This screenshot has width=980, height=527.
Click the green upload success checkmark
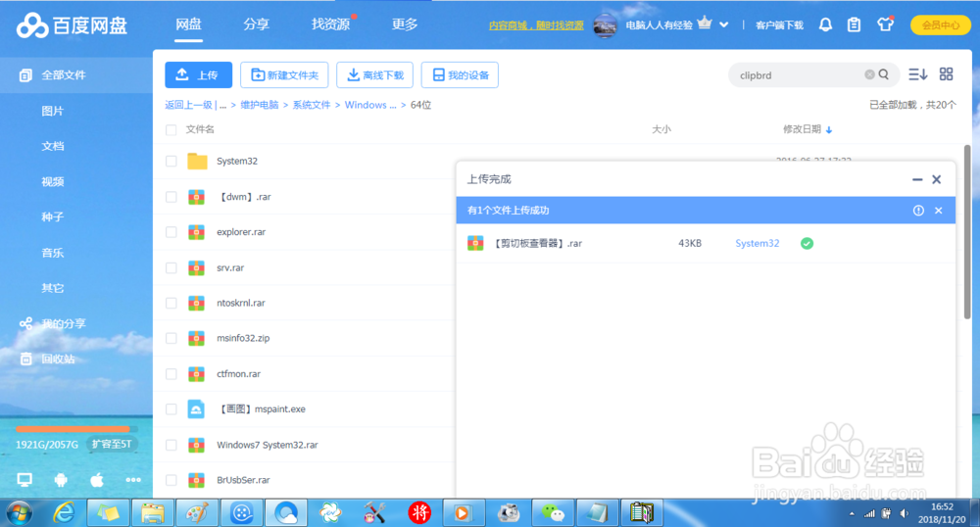tap(807, 244)
